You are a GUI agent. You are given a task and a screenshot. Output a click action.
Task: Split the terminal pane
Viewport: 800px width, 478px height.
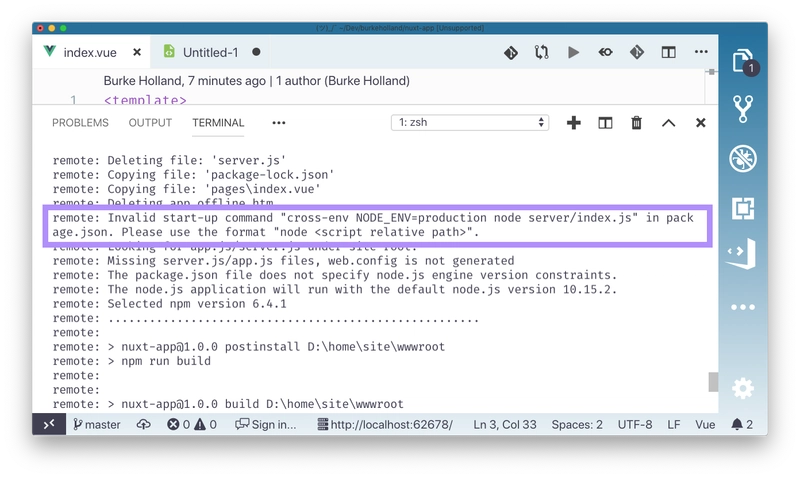(605, 123)
